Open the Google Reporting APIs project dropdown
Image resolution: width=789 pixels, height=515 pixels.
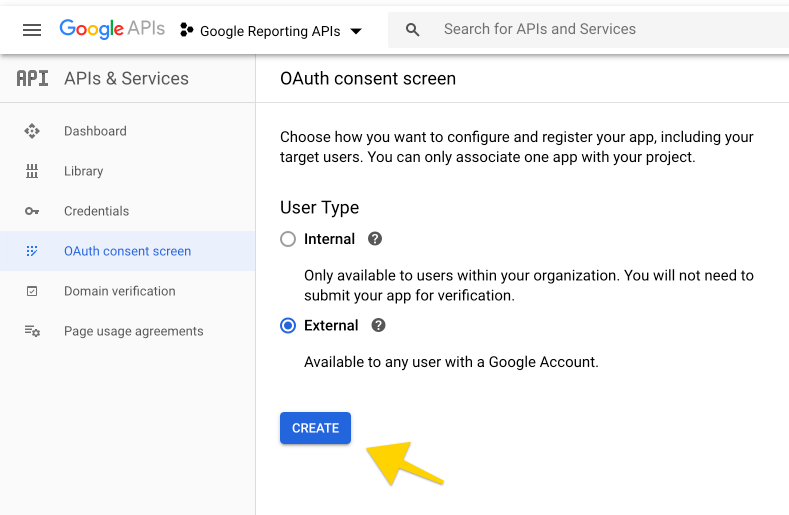click(x=271, y=31)
